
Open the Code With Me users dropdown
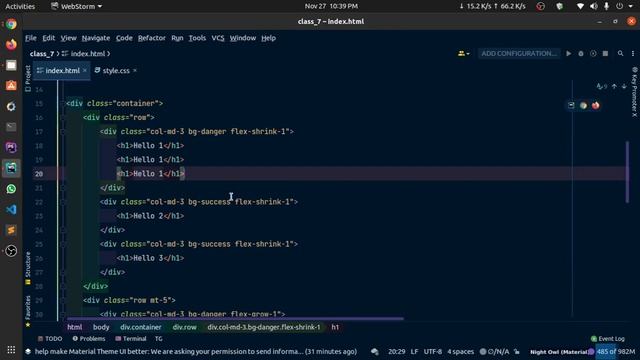pyautogui.click(x=463, y=53)
